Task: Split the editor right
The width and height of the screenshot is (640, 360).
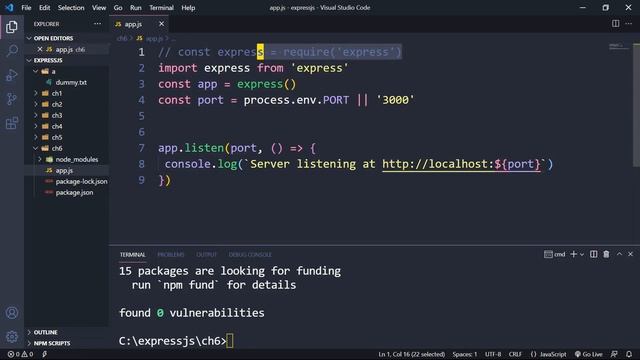Action: pos(616,24)
